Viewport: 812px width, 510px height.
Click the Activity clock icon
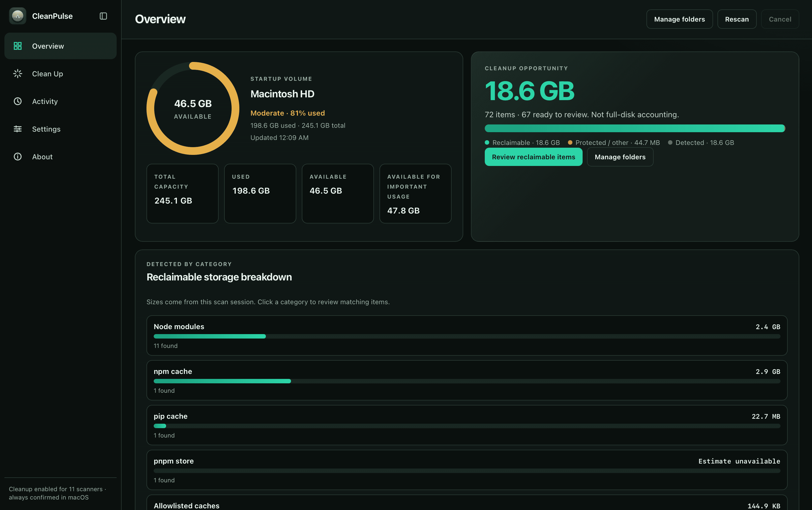click(x=17, y=101)
